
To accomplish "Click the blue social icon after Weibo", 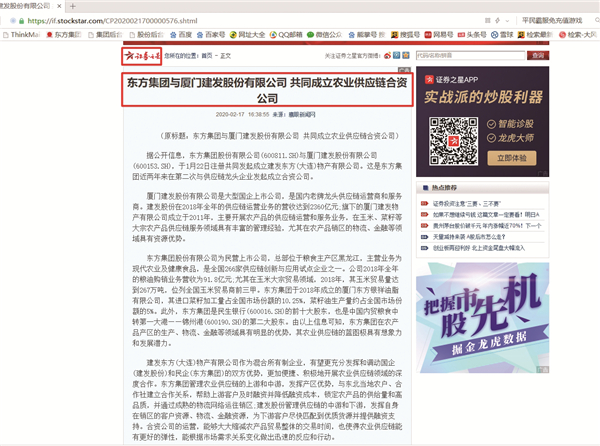I will click(x=396, y=55).
